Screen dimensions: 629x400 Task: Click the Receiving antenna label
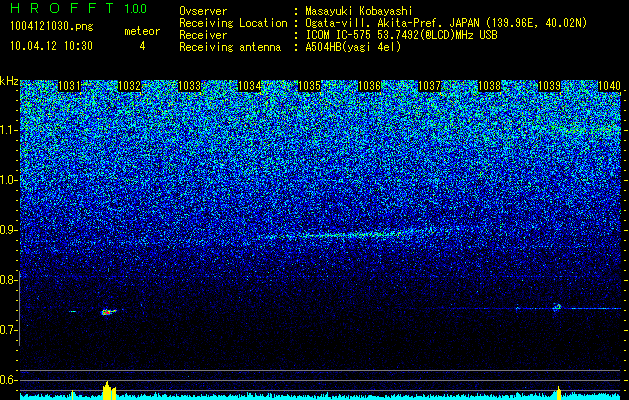230,47
